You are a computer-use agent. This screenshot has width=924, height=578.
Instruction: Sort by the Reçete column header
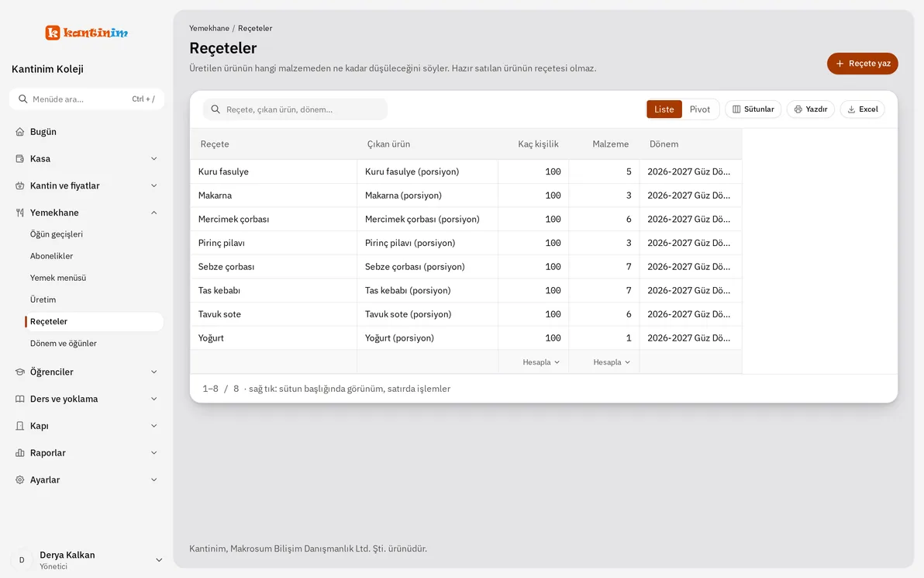coord(274,144)
